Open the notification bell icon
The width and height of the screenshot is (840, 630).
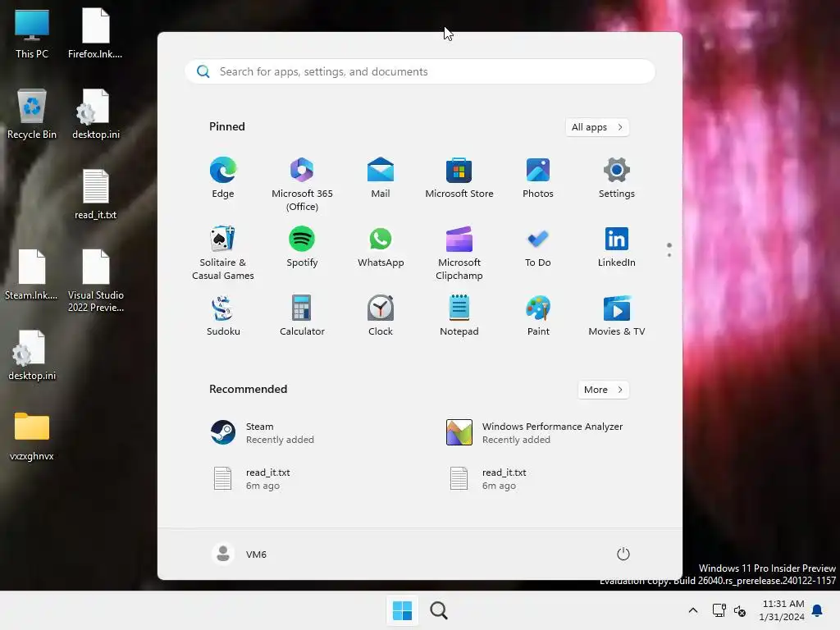(817, 610)
